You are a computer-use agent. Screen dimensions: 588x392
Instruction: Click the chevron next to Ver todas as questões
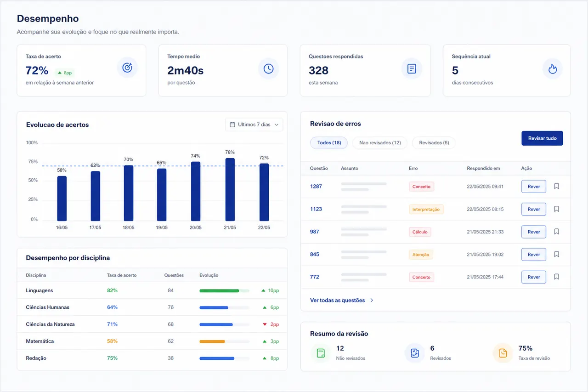(372, 300)
